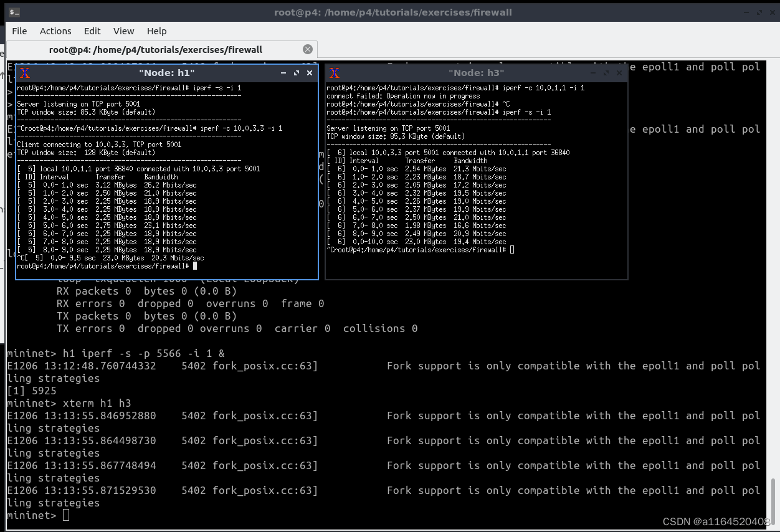Click the X icon of Node: h3 window
Viewport: 780px width, 532px height.
(x=335, y=73)
